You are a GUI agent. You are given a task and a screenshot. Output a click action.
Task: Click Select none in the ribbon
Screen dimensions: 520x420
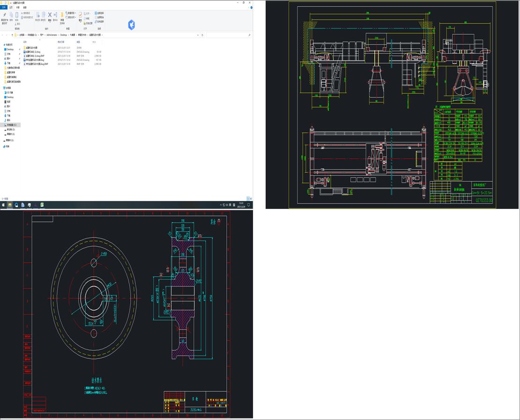(x=99, y=17)
